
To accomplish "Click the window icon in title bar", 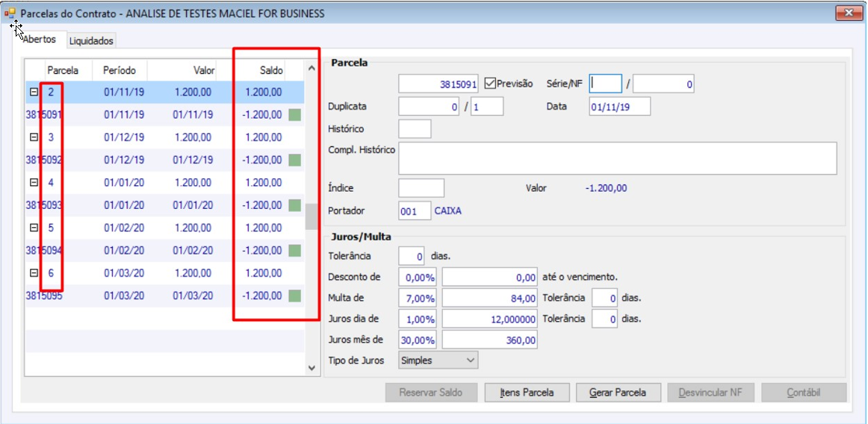I will click(10, 13).
